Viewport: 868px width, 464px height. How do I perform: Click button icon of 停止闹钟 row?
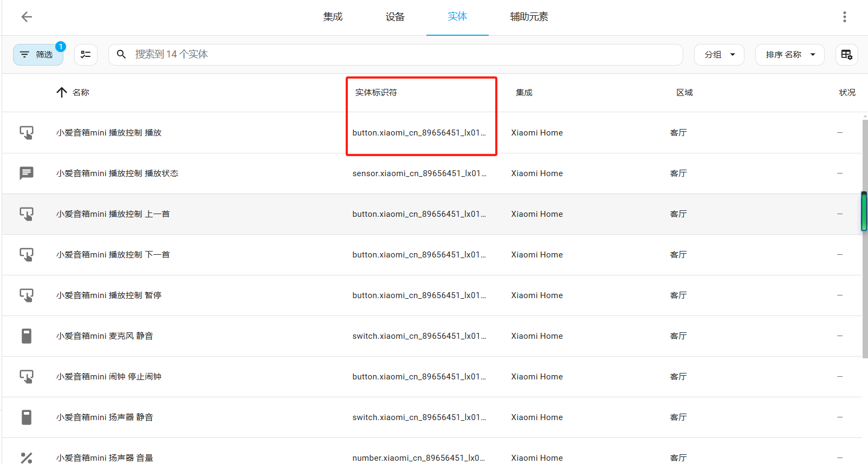(x=27, y=377)
